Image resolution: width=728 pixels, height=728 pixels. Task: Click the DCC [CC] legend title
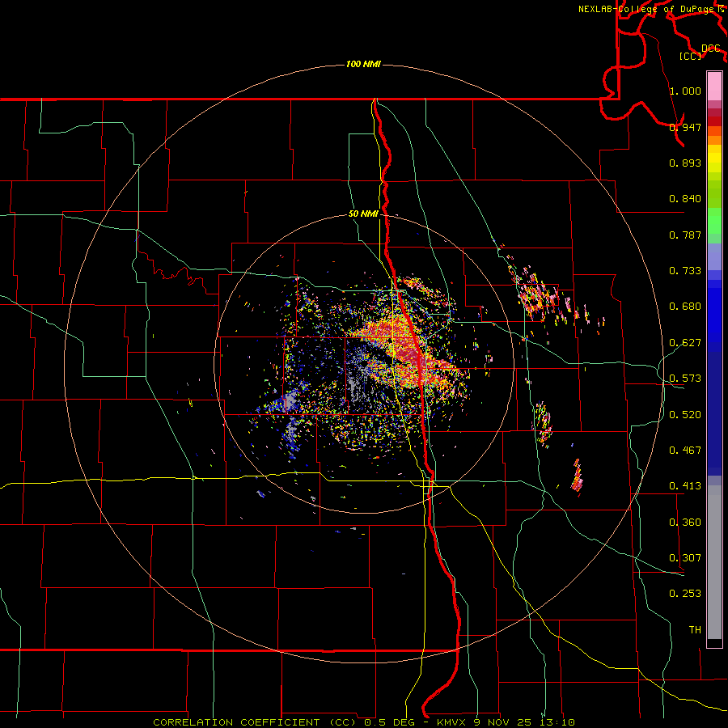pos(700,52)
